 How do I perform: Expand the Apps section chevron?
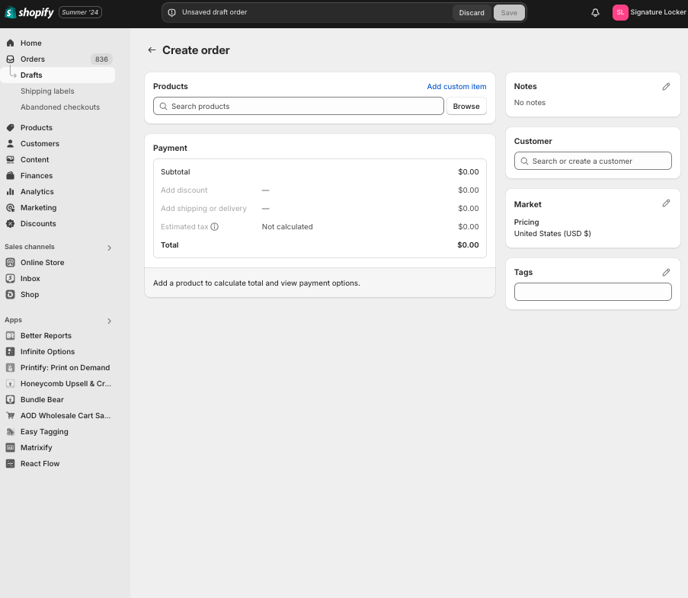pos(109,321)
